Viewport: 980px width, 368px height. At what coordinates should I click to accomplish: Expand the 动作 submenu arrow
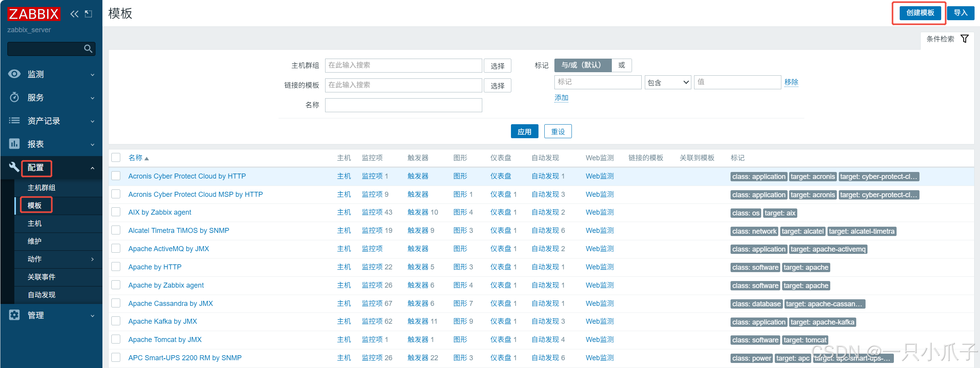92,259
